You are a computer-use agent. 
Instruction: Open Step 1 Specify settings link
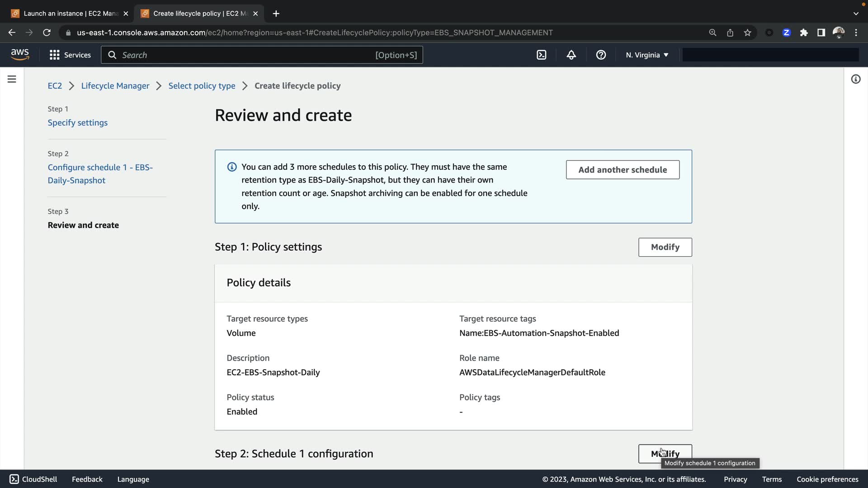(x=77, y=122)
